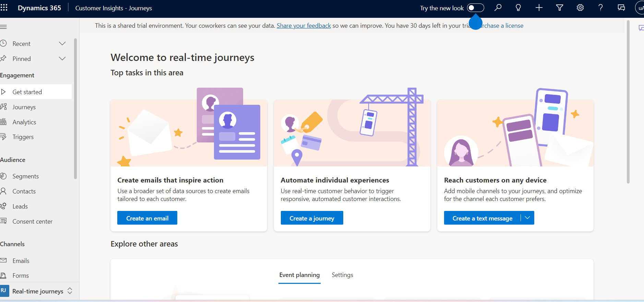644x302 pixels.
Task: Click the Recent clock icon
Action: [x=3, y=43]
